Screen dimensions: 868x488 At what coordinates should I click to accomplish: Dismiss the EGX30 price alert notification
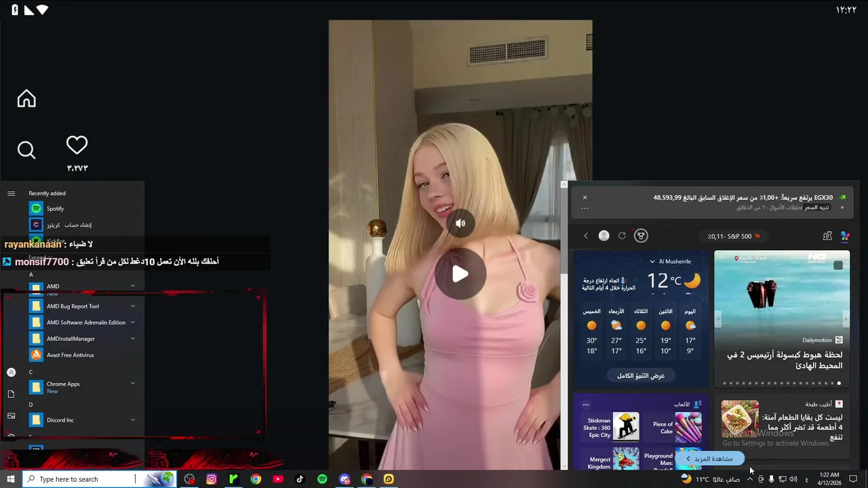click(585, 197)
